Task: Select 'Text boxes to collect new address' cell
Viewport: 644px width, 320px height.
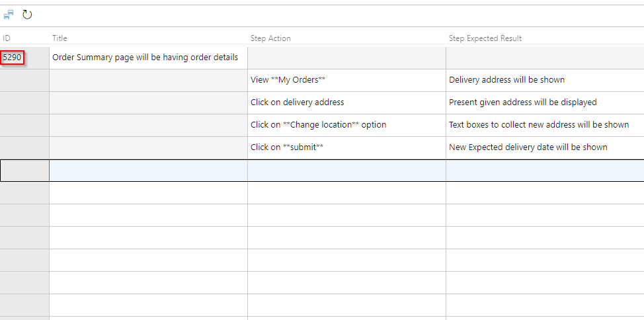Action: pos(545,125)
